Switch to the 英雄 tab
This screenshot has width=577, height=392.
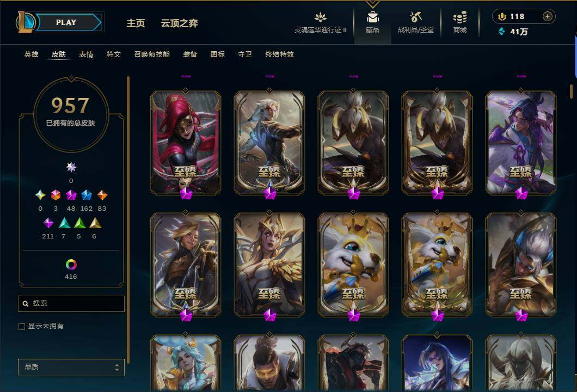point(31,54)
